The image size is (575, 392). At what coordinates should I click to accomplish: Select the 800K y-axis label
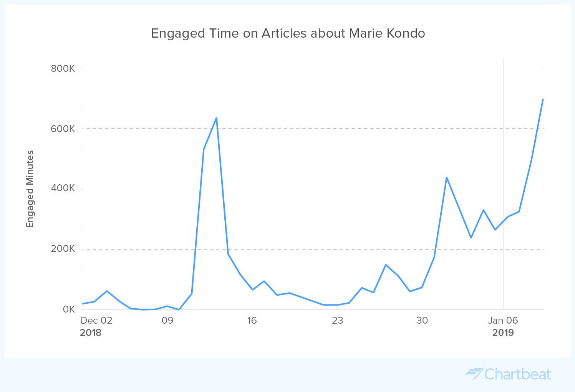[x=63, y=69]
